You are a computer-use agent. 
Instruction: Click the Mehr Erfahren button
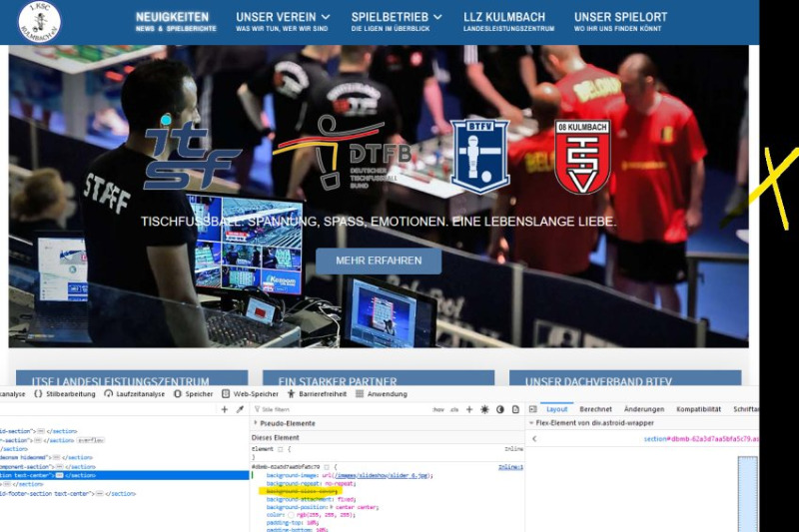pos(379,261)
